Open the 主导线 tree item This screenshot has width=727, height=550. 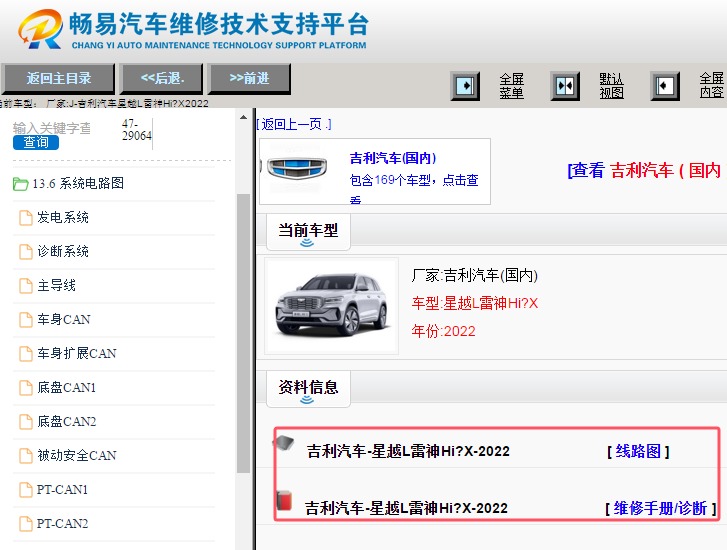pyautogui.click(x=56, y=286)
